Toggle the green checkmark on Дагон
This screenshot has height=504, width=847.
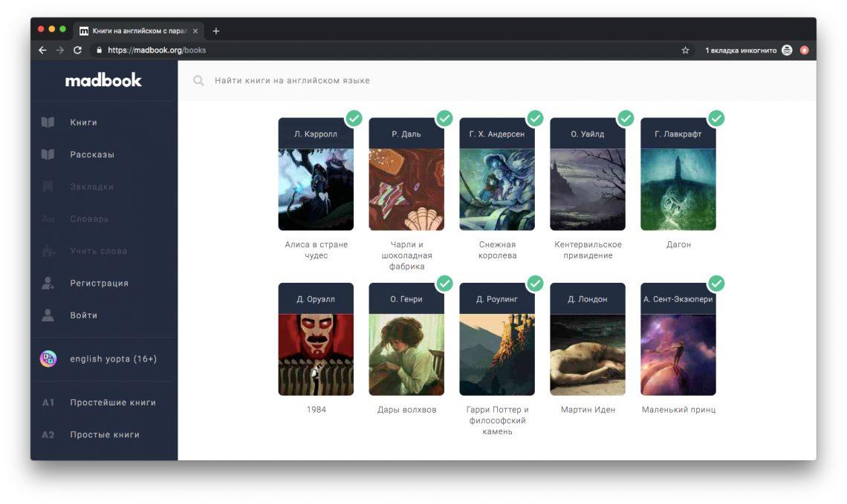[716, 118]
